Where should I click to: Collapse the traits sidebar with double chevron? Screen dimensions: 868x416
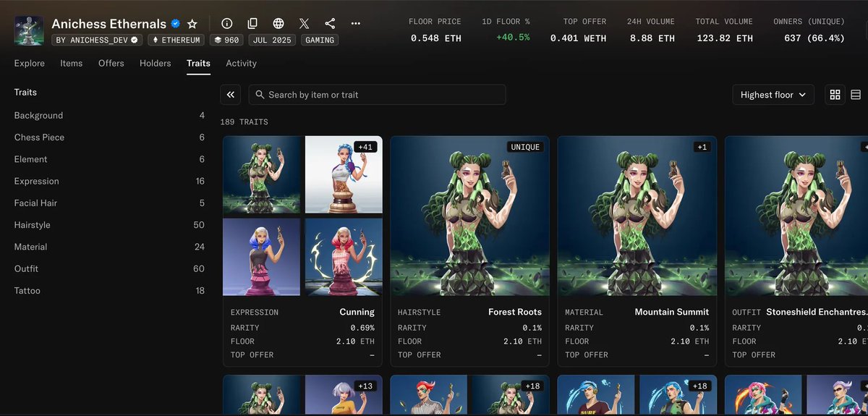231,95
